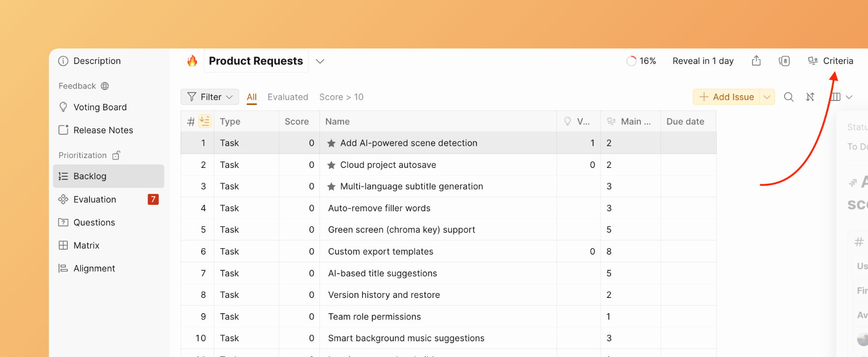The width and height of the screenshot is (868, 357).
Task: Switch to the Evaluated tab
Action: click(x=288, y=97)
